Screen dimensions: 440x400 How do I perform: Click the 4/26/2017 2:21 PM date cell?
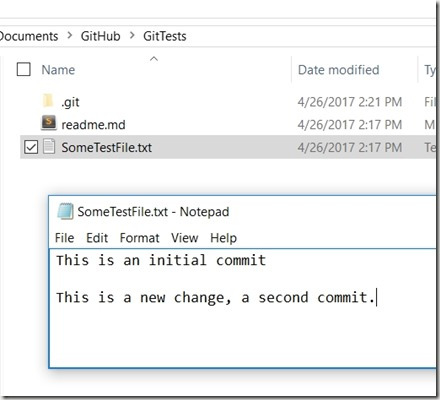(350, 102)
